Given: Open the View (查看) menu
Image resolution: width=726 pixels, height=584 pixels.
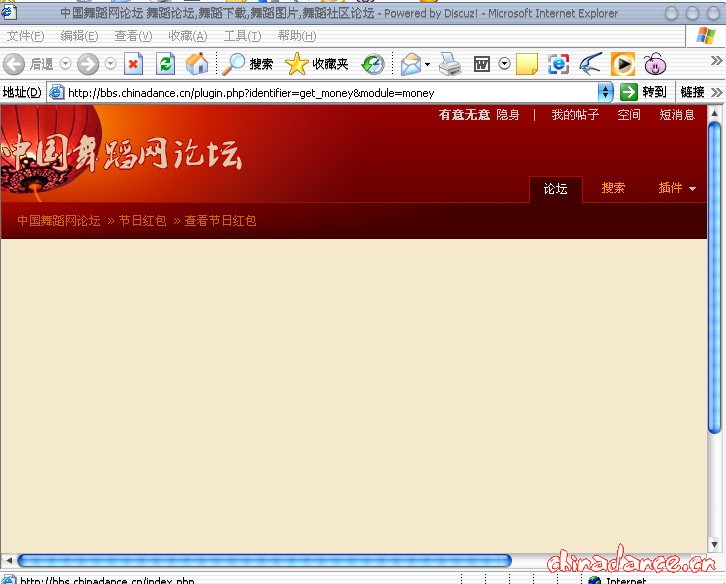Looking at the screenshot, I should (133, 36).
